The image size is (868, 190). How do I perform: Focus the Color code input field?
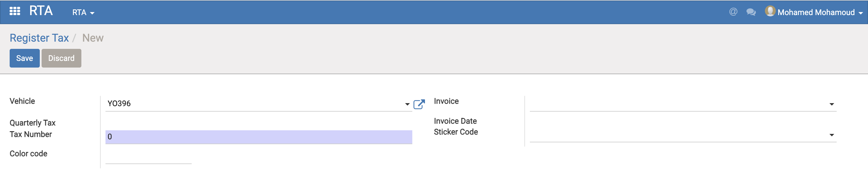point(148,157)
